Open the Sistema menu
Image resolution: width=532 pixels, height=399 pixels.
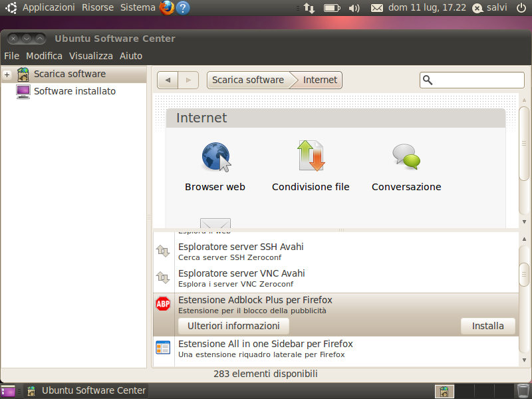138,7
